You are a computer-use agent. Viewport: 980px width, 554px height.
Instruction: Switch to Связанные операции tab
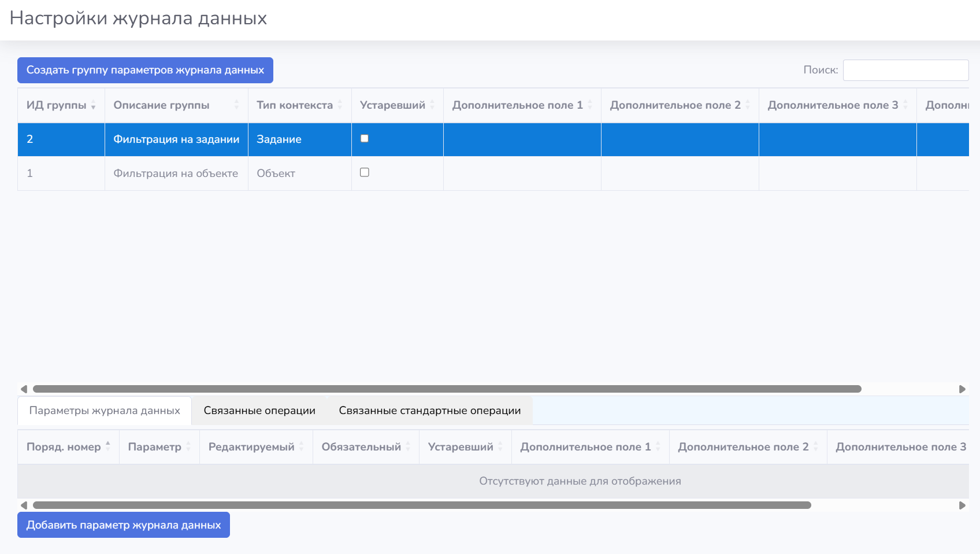pyautogui.click(x=259, y=411)
